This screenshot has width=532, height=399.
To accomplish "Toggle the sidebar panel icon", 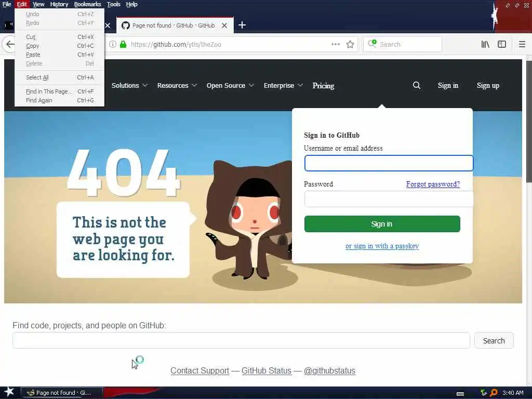I will tap(502, 44).
